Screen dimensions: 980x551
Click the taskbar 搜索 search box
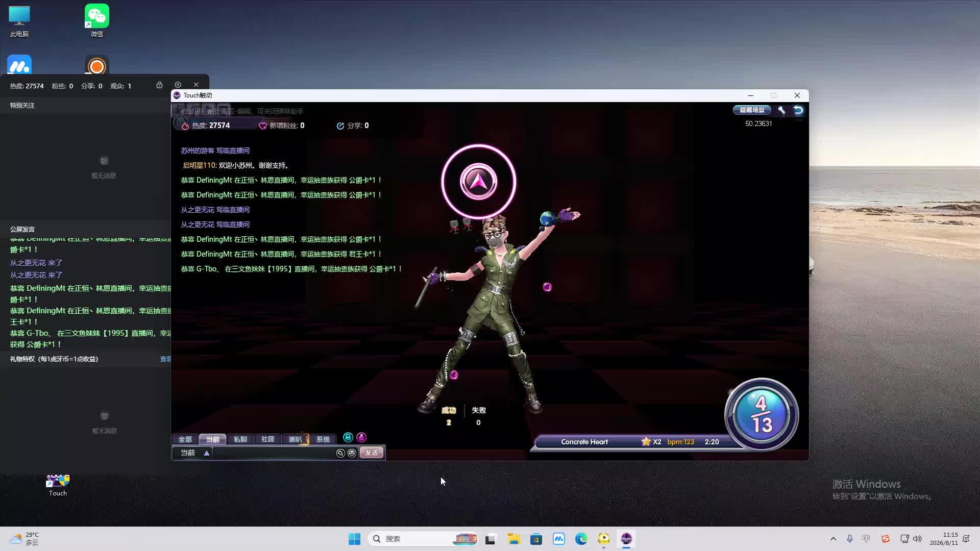pos(423,539)
